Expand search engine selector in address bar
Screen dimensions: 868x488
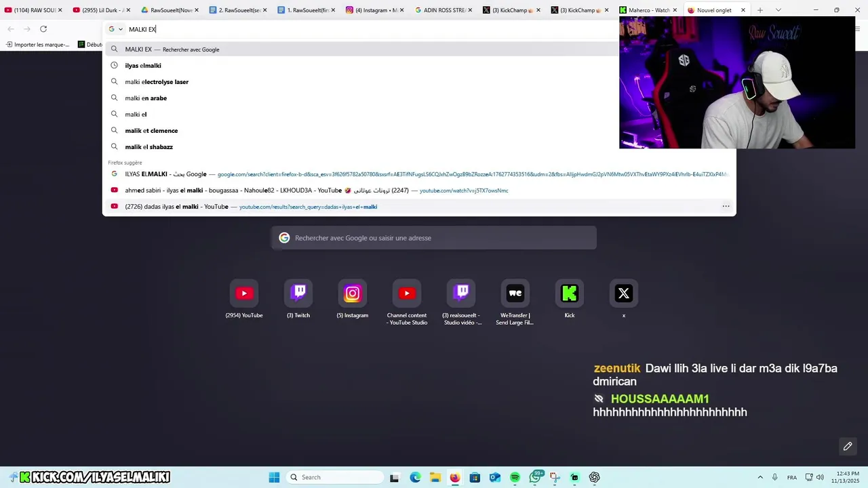coord(115,29)
